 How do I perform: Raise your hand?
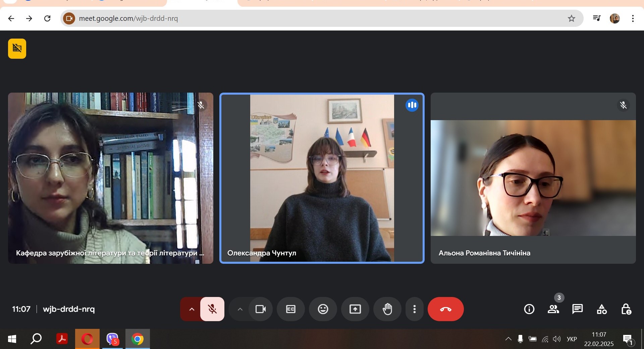(387, 309)
